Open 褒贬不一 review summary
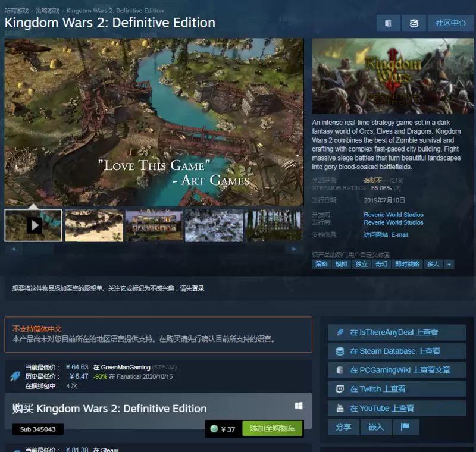This screenshot has width=476, height=452. (375, 180)
